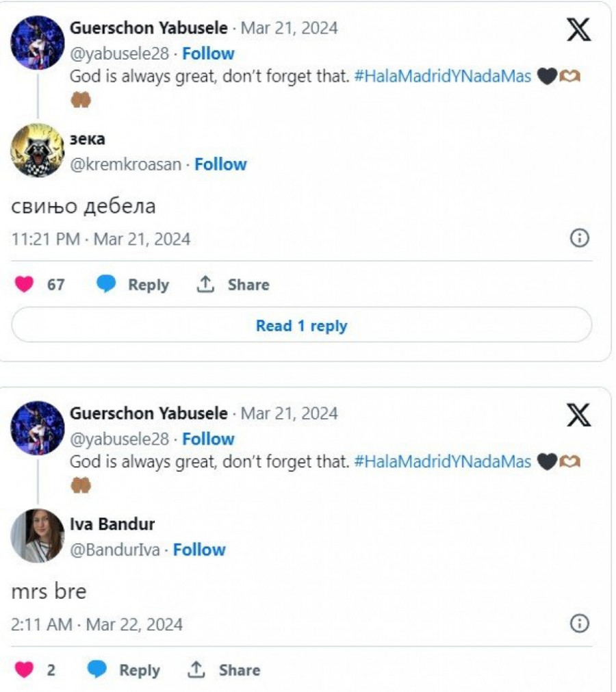
Task: Open Iva Bandur's profile picture
Action: [x=38, y=535]
